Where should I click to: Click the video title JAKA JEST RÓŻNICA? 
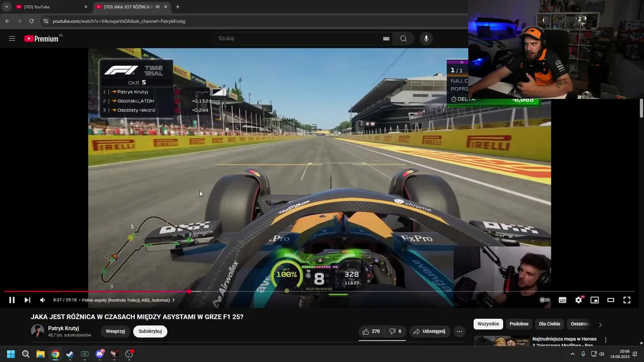(x=137, y=317)
